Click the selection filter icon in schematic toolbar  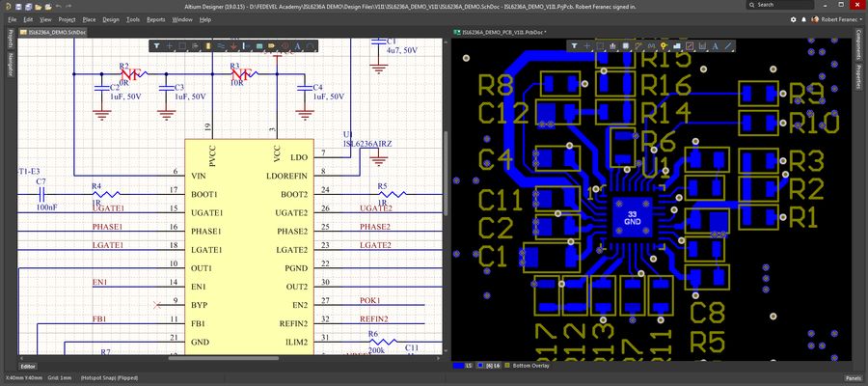pos(157,45)
